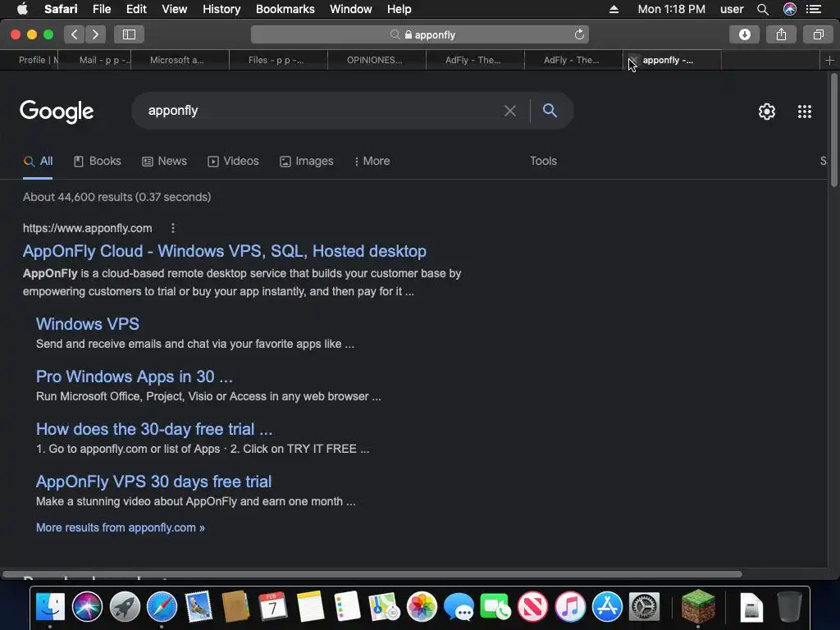Open Messages app in the Dock
The width and height of the screenshot is (840, 630).
pos(459,607)
